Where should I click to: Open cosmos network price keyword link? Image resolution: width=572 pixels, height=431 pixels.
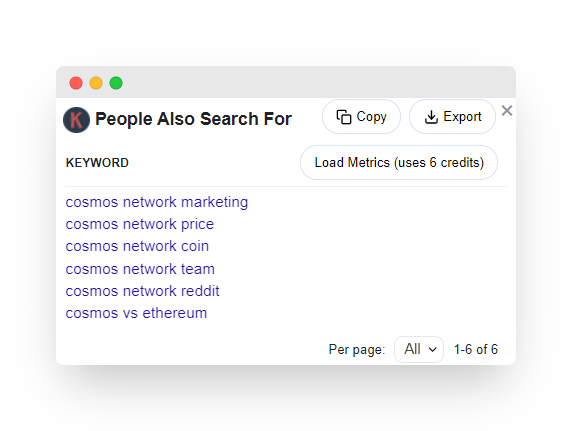click(x=140, y=224)
